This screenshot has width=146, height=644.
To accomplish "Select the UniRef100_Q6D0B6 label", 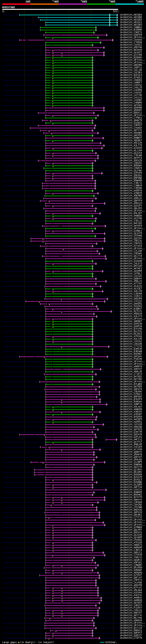I will click(x=131, y=65).
